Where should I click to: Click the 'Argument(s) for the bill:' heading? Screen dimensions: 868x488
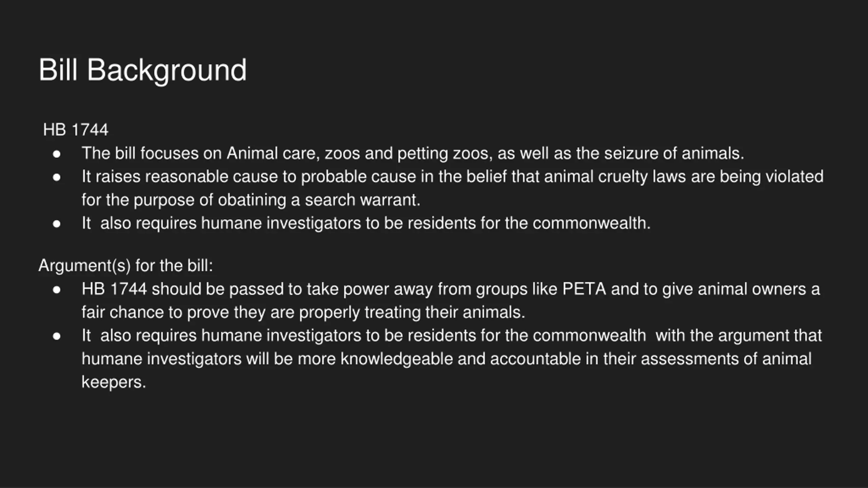pos(126,266)
